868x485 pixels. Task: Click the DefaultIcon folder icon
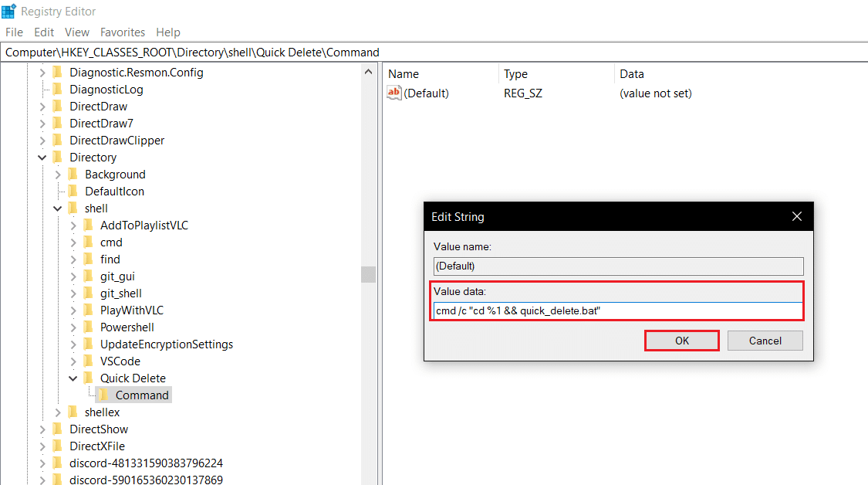point(73,192)
